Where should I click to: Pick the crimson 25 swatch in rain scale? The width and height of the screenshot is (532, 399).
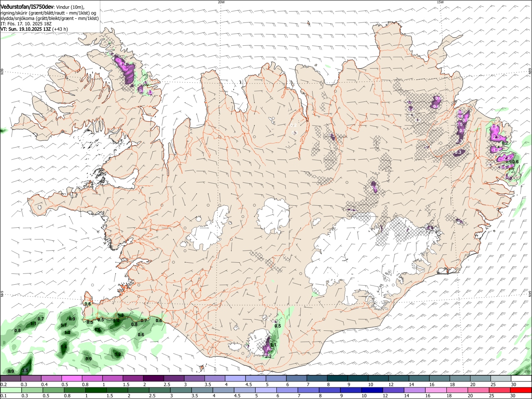click(499, 390)
